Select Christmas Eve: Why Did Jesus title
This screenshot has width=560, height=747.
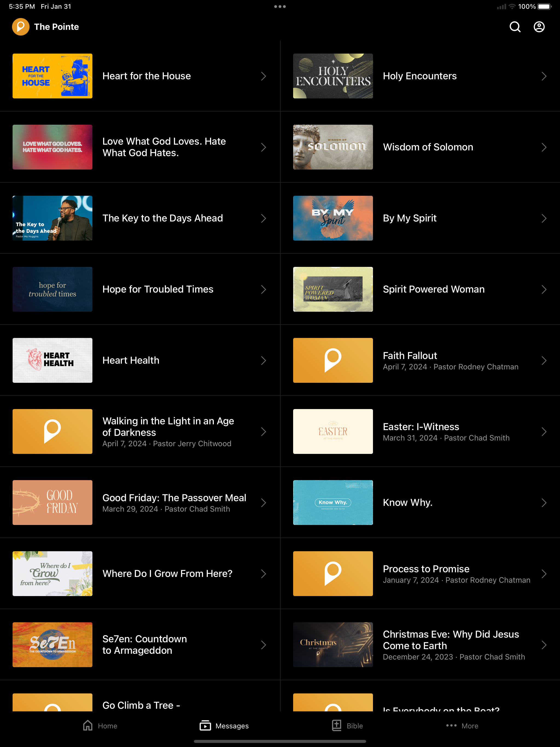451,640
